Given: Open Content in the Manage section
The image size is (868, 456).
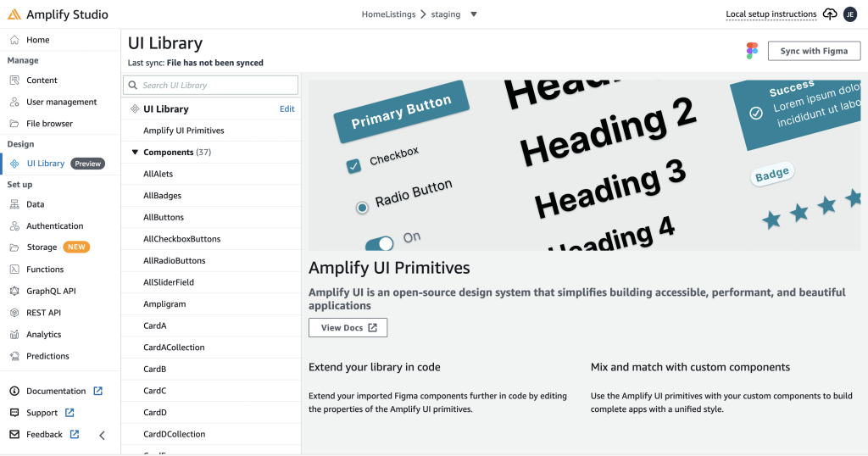Looking at the screenshot, I should coord(42,81).
